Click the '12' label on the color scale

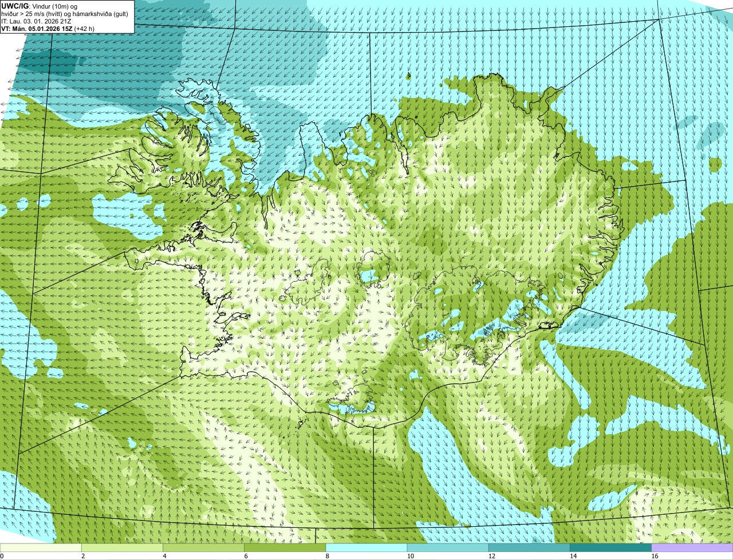click(492, 556)
